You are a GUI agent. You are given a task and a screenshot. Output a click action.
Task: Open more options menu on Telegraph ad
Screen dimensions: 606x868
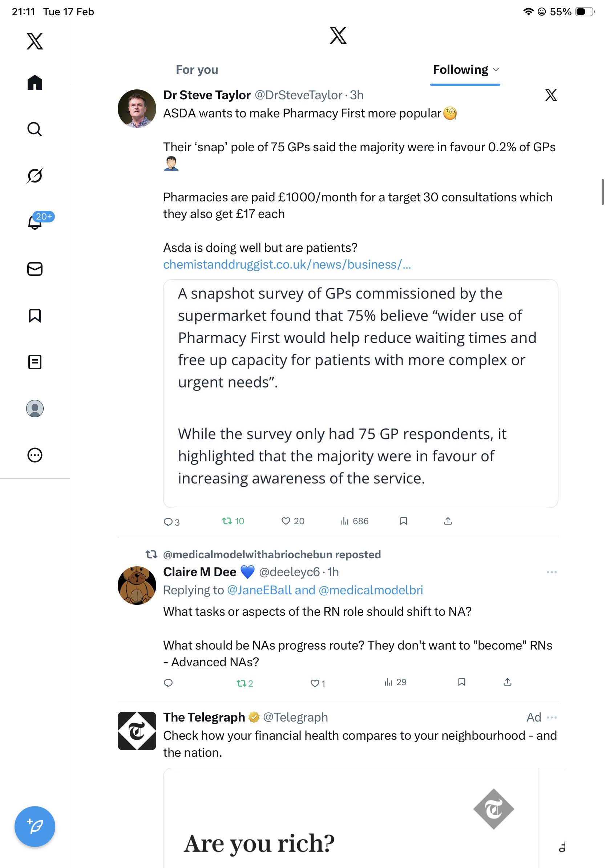[552, 717]
